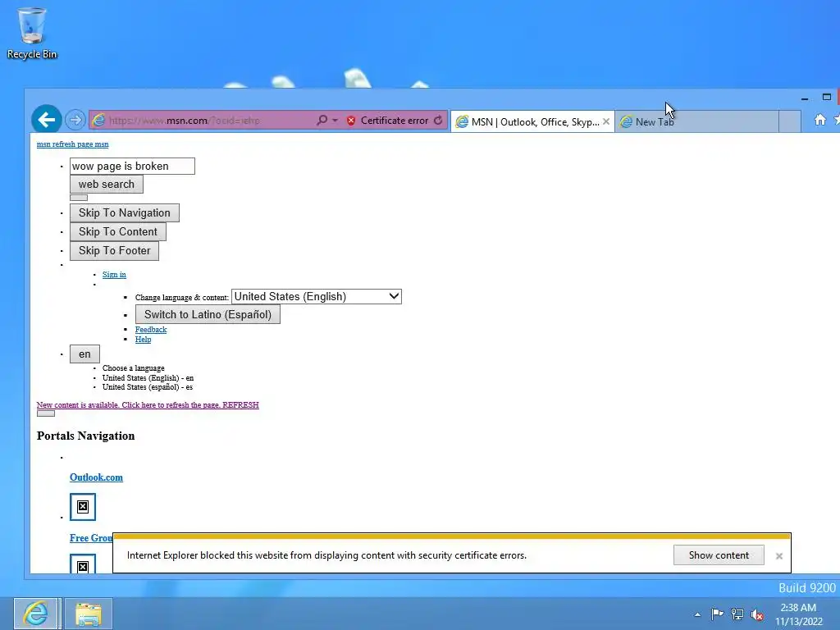Image resolution: width=840 pixels, height=630 pixels.
Task: Click the small blank button below the REFRESH link
Action: click(x=46, y=413)
